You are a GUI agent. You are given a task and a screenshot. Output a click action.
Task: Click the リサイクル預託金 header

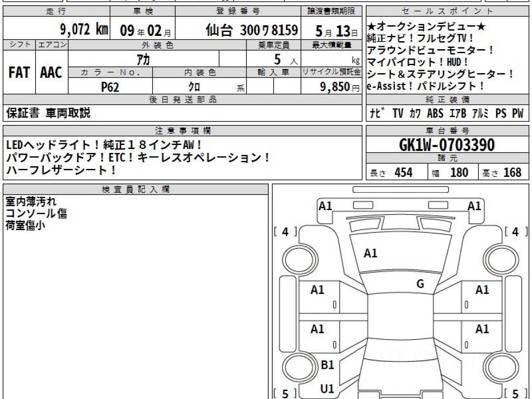tap(331, 73)
